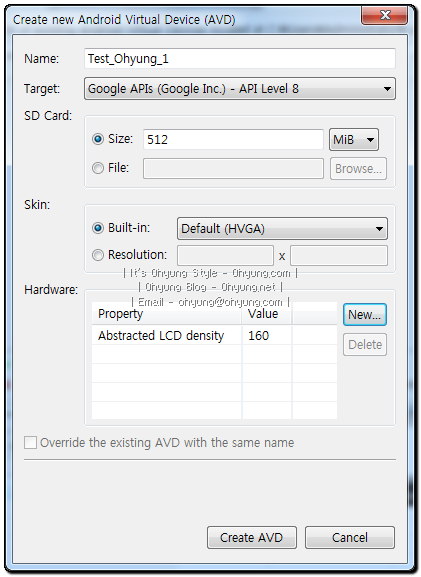Choose the Built-in skin radio option
421x577 pixels.
pyautogui.click(x=98, y=228)
